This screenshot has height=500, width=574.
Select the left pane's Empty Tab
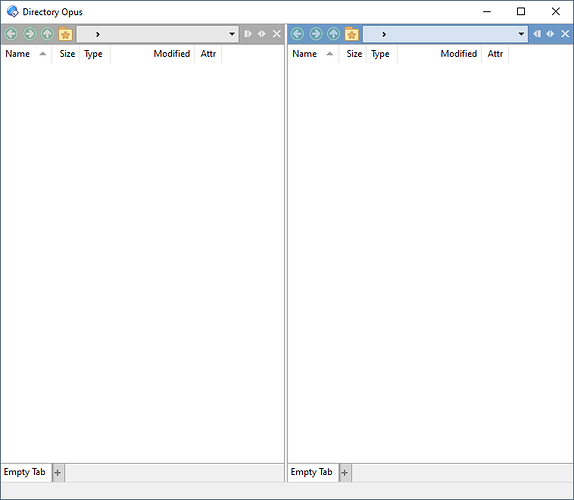click(25, 472)
